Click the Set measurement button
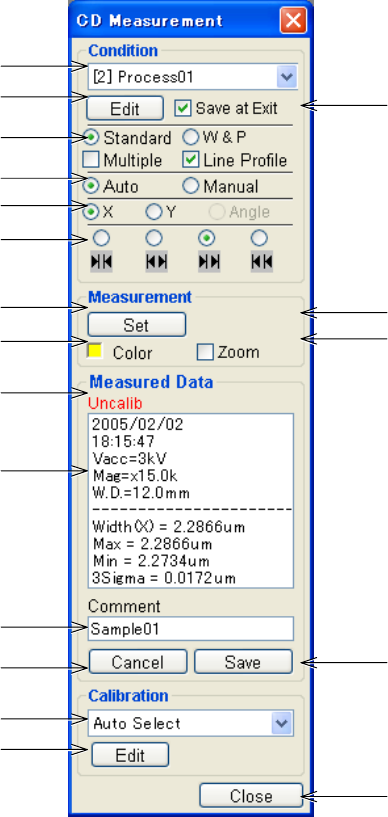The width and height of the screenshot is (388, 817). pos(136,325)
